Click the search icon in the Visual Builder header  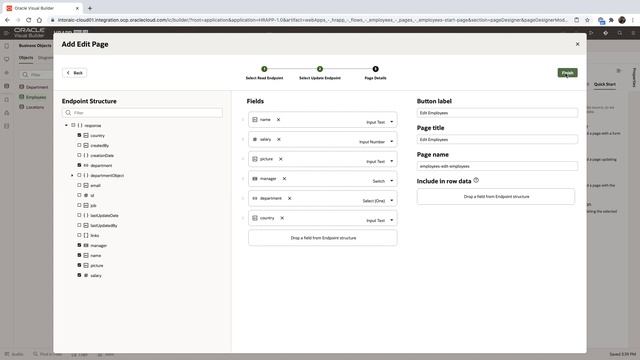pos(620,33)
